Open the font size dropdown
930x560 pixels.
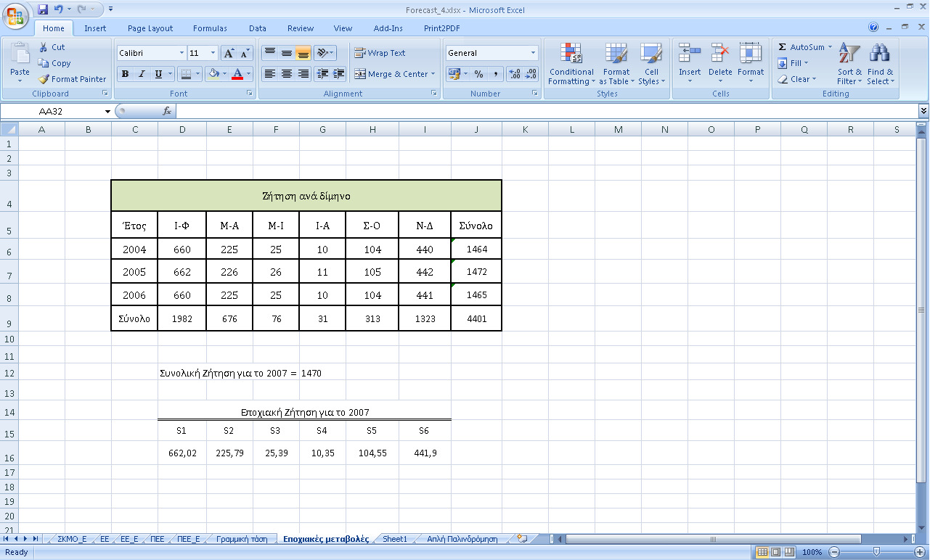coord(213,53)
